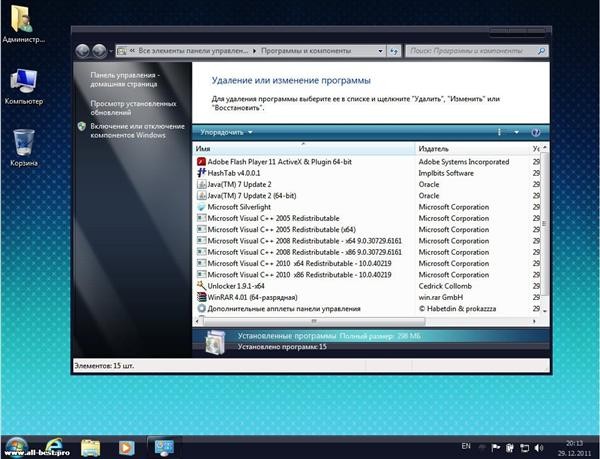The image size is (600, 459).
Task: Click the refresh button beside the address bar
Action: click(x=394, y=51)
